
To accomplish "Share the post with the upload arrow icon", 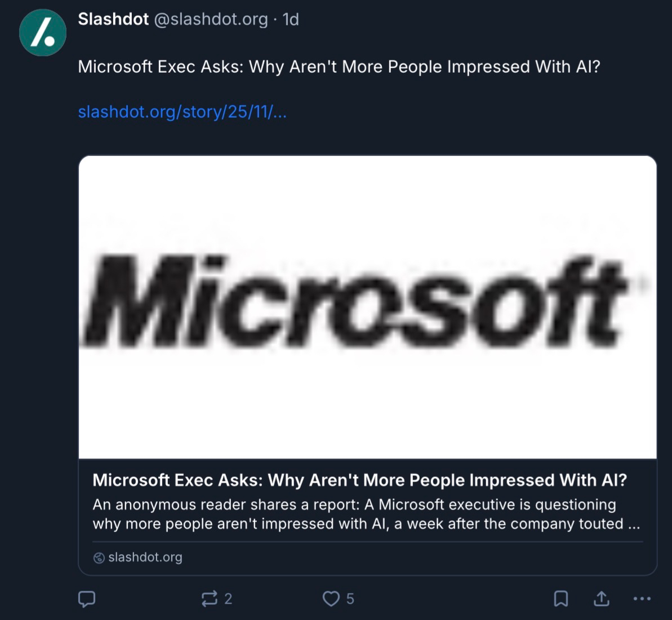I will click(x=602, y=599).
